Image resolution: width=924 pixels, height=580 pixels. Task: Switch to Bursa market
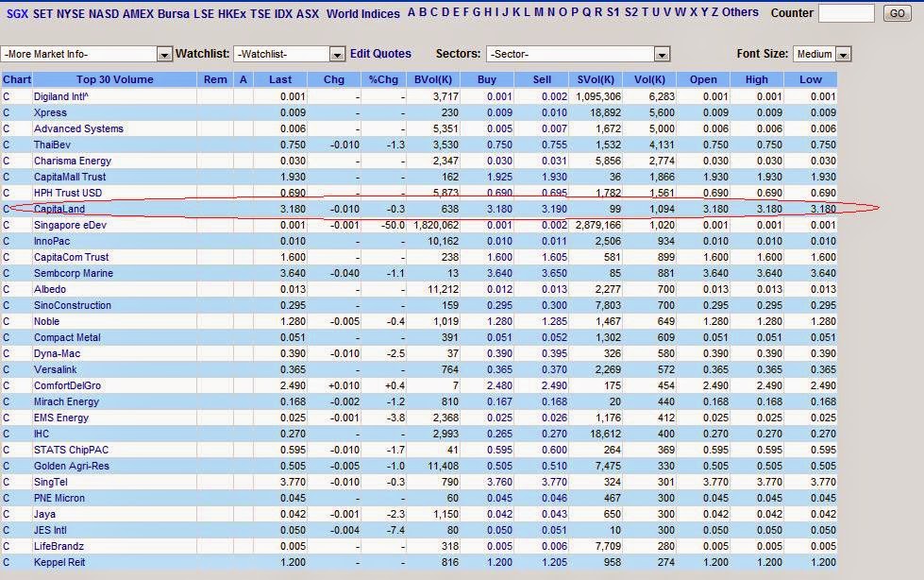tap(174, 13)
